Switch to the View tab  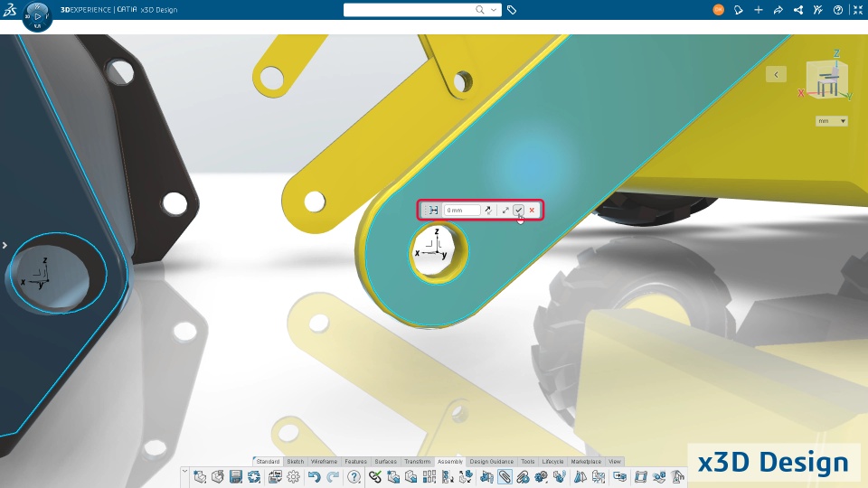click(x=615, y=462)
